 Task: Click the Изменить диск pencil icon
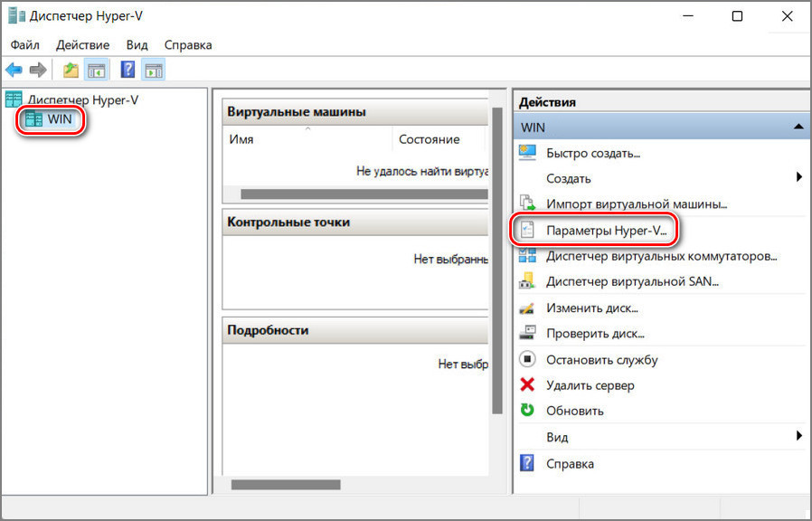click(527, 308)
